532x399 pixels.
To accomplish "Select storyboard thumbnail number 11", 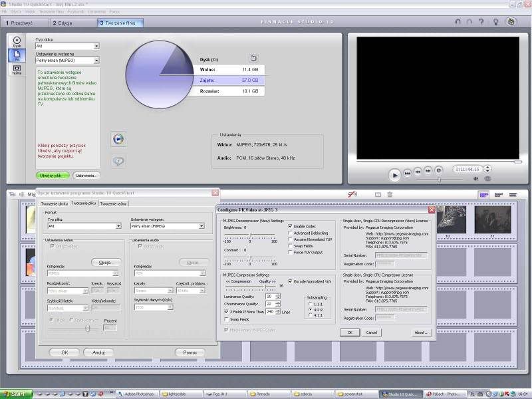I will click(492, 220).
